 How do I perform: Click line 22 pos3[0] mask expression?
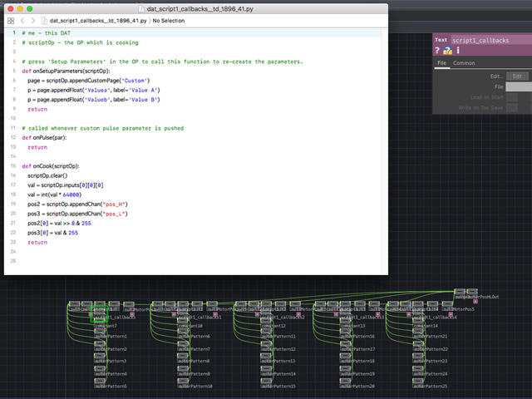click(x=53, y=233)
